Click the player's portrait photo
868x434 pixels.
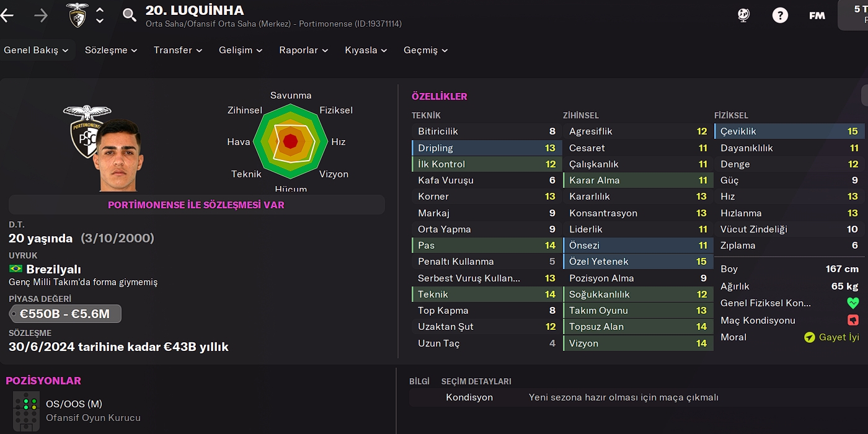[x=118, y=155]
